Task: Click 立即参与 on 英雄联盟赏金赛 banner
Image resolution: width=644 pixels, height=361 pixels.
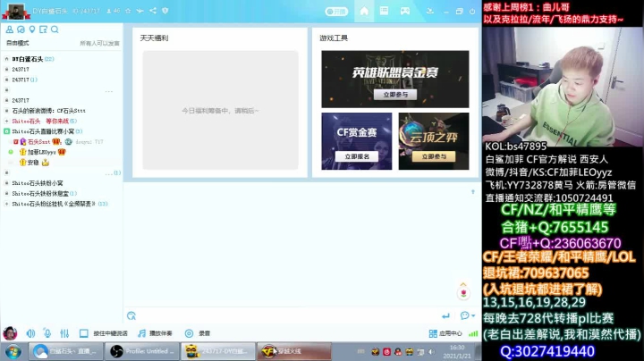Action: [x=395, y=95]
